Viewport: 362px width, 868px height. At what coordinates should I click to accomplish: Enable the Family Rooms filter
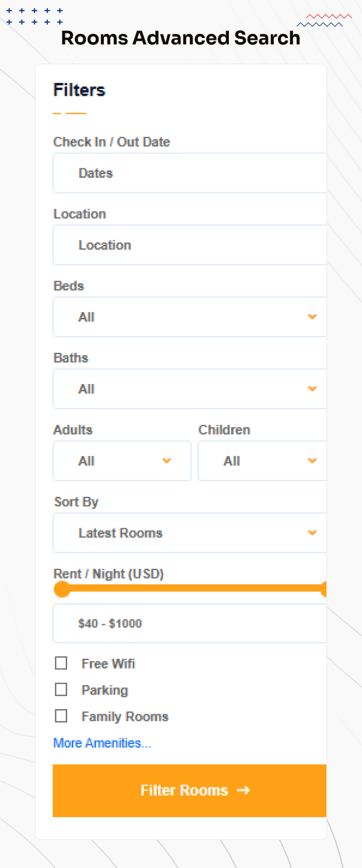point(61,715)
